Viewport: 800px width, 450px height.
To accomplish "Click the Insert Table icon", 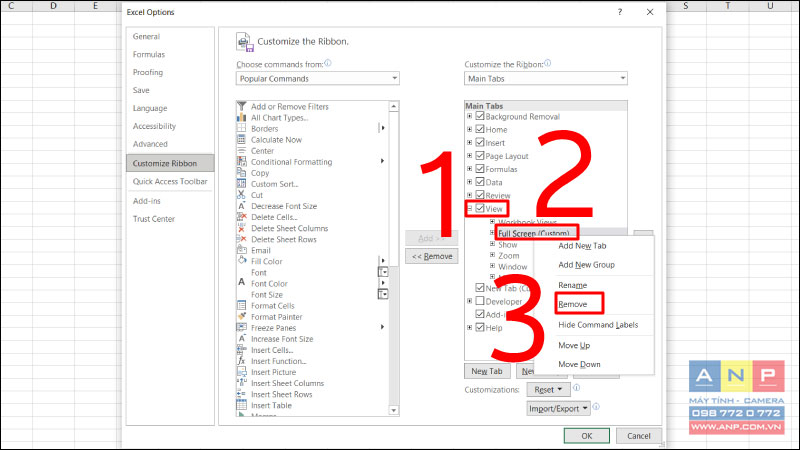I will coord(242,405).
